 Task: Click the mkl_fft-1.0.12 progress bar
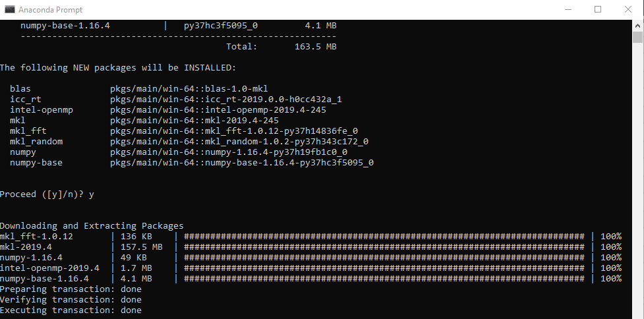click(x=384, y=237)
